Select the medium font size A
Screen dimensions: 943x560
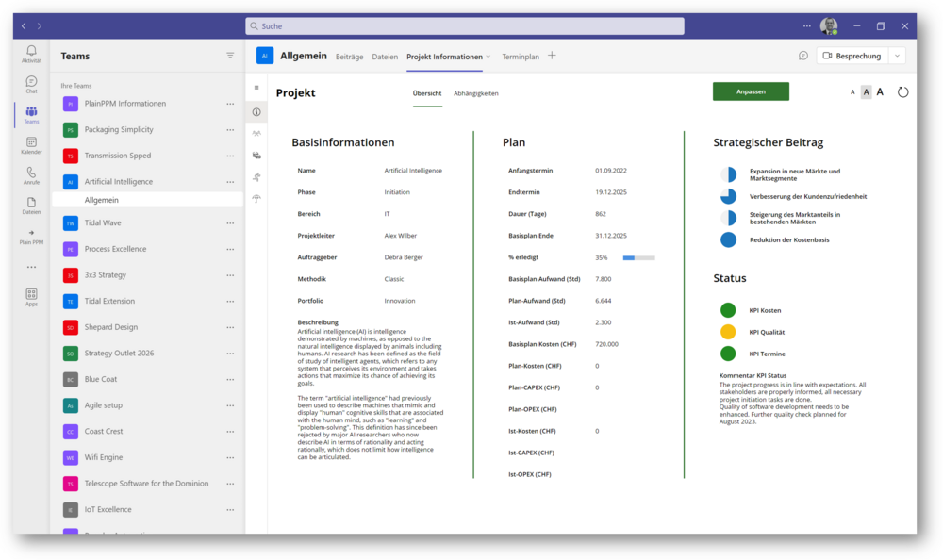pos(866,92)
